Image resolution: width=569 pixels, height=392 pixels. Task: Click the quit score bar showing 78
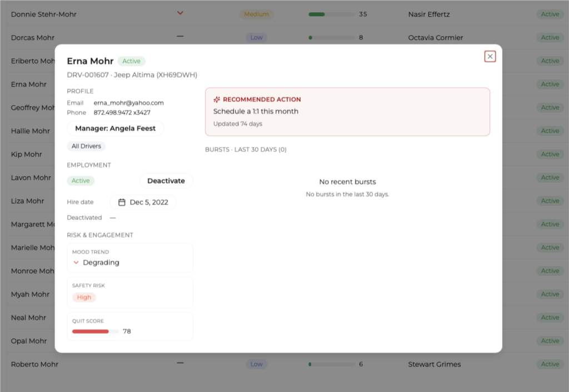pos(96,331)
